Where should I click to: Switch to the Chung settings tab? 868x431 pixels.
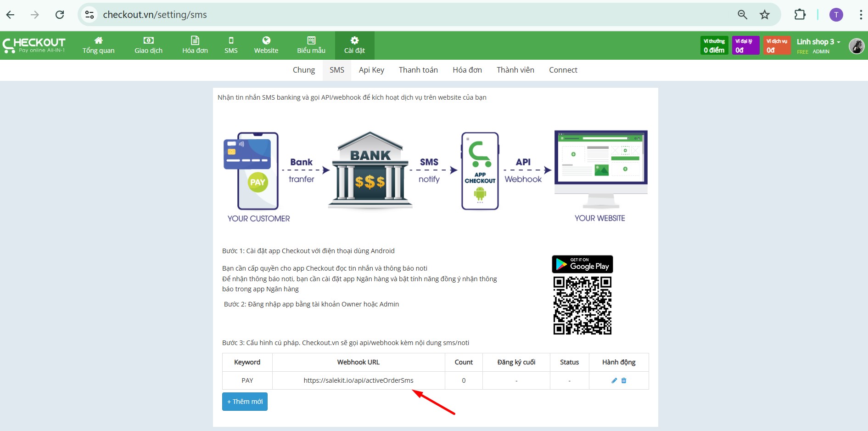(304, 70)
